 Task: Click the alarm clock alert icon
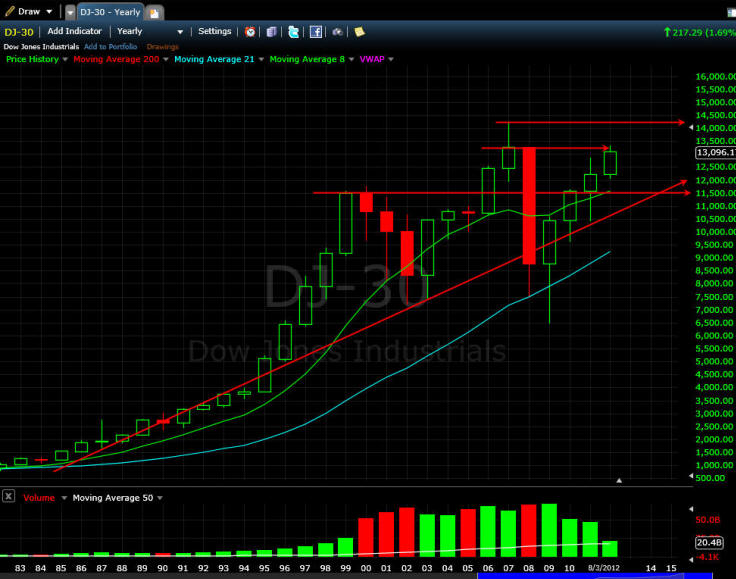250,32
